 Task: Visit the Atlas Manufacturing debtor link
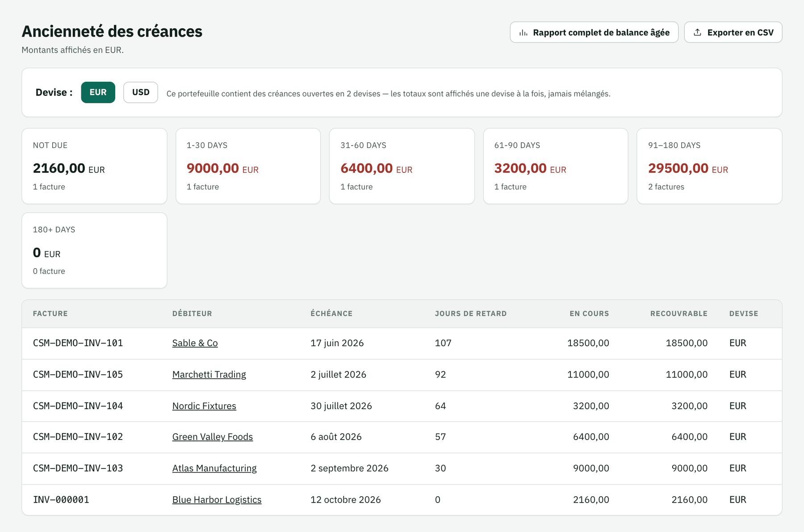214,468
